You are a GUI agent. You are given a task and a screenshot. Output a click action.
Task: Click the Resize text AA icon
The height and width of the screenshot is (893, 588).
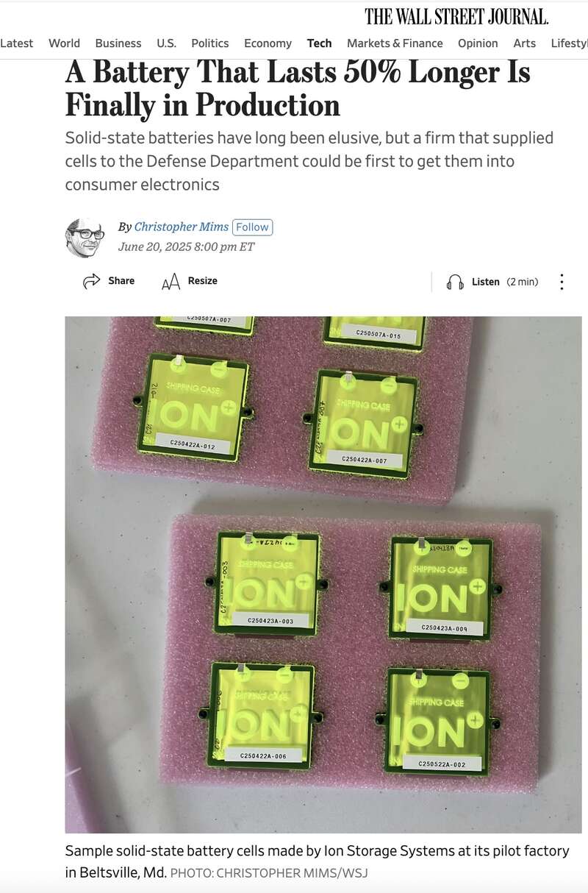coord(171,281)
